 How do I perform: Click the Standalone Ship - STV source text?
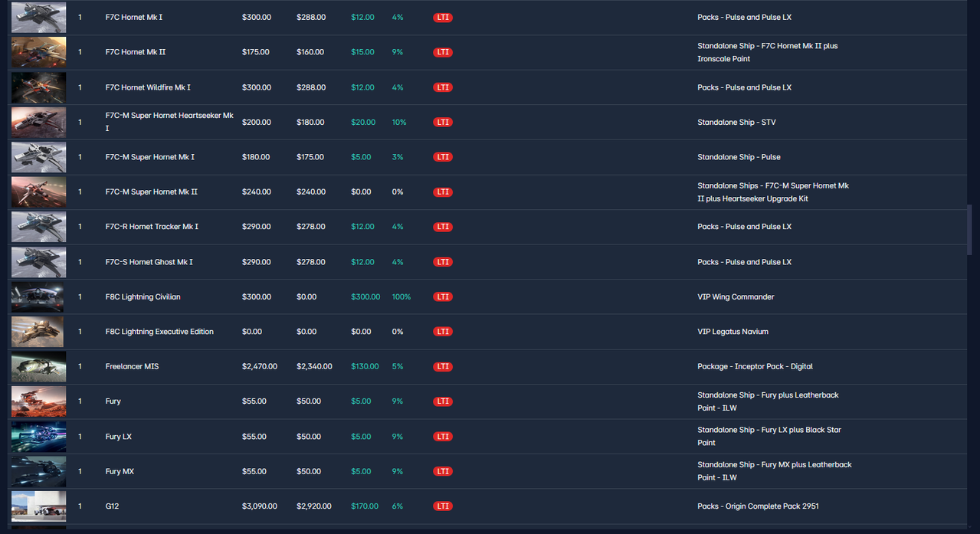point(736,122)
